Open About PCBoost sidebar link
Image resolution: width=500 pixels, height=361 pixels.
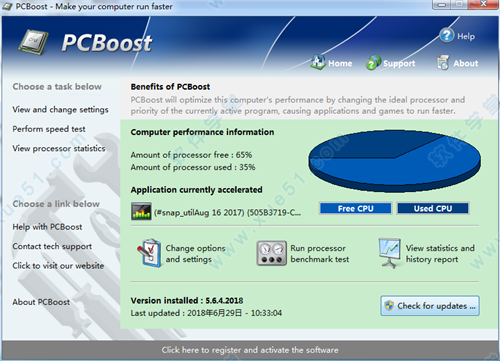41,302
